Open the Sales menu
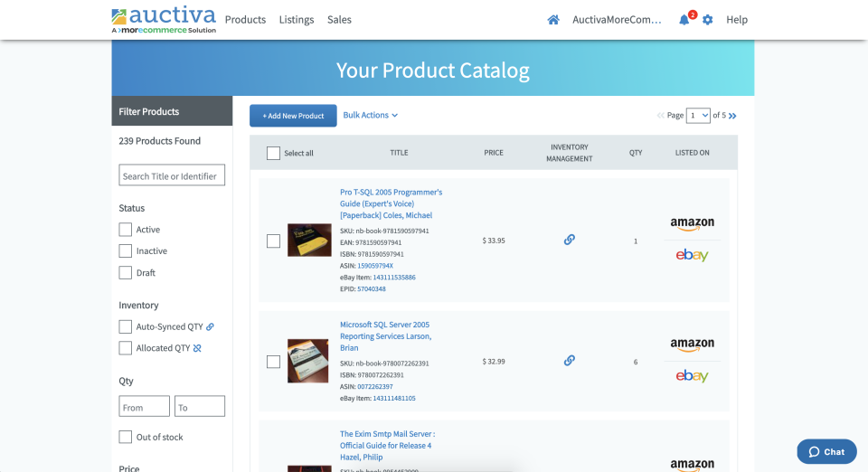This screenshot has height=472, width=868. [x=339, y=20]
